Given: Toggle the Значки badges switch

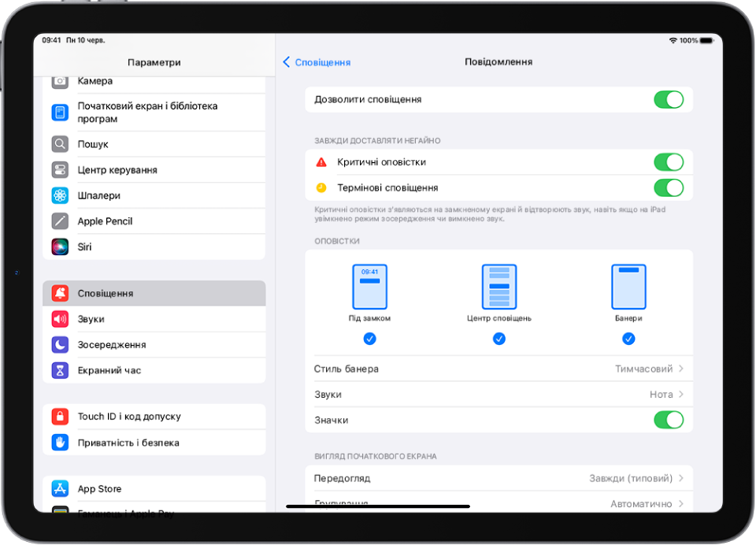Looking at the screenshot, I should pos(669,420).
